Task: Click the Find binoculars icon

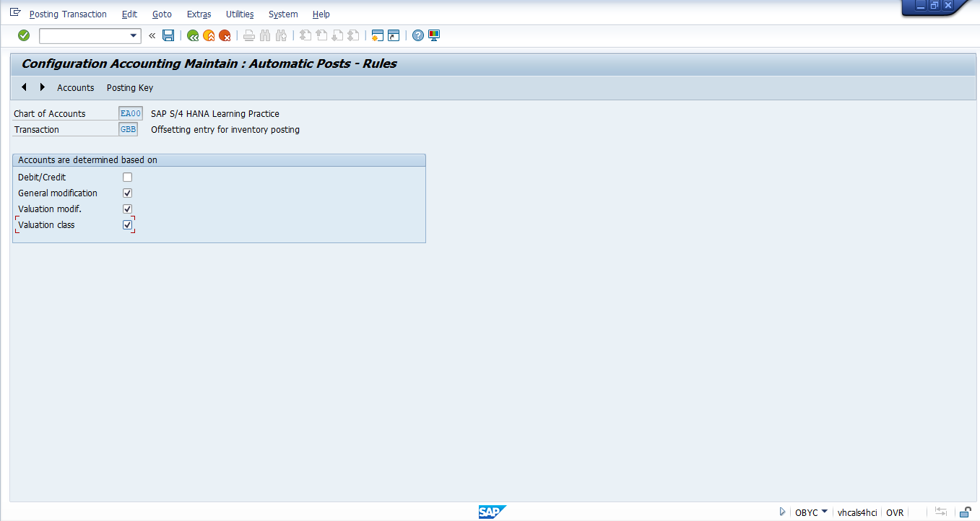Action: pos(265,35)
